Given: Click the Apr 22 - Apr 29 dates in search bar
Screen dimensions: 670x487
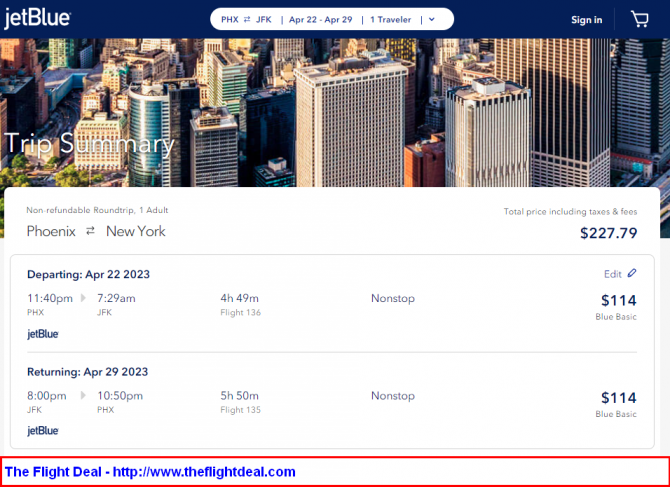Looking at the screenshot, I should click(x=320, y=20).
